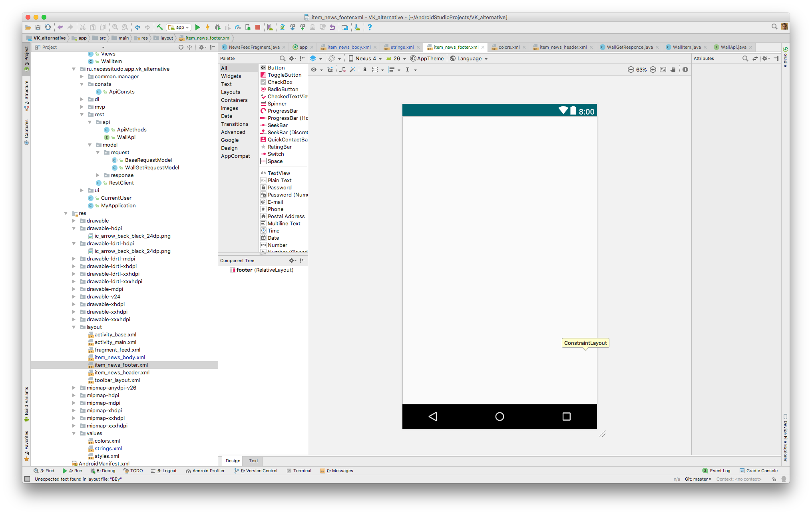Run the app with the green play button
Screen dimensions: 812x515
point(197,27)
